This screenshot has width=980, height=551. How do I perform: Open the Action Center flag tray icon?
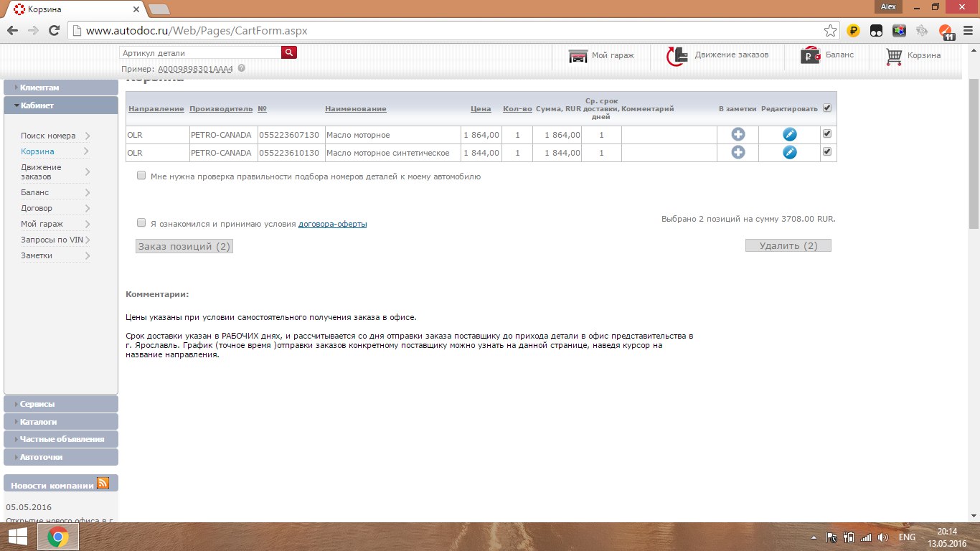click(x=831, y=537)
